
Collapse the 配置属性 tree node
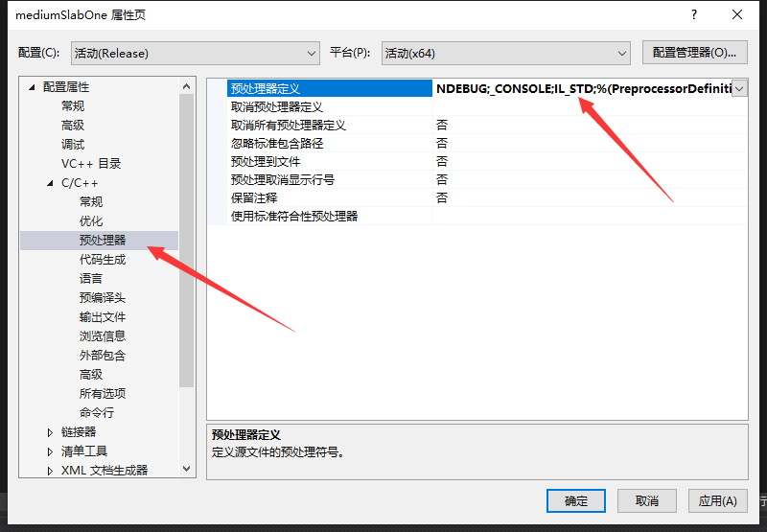pos(33,87)
